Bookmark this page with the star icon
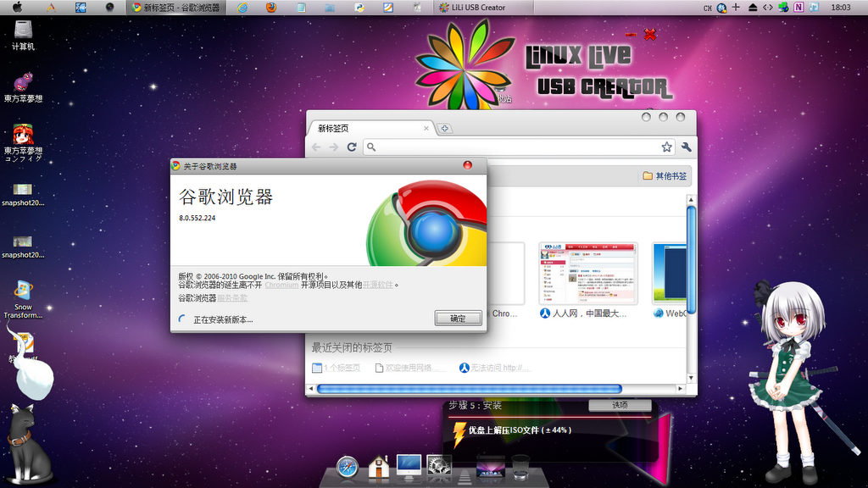 coord(666,147)
